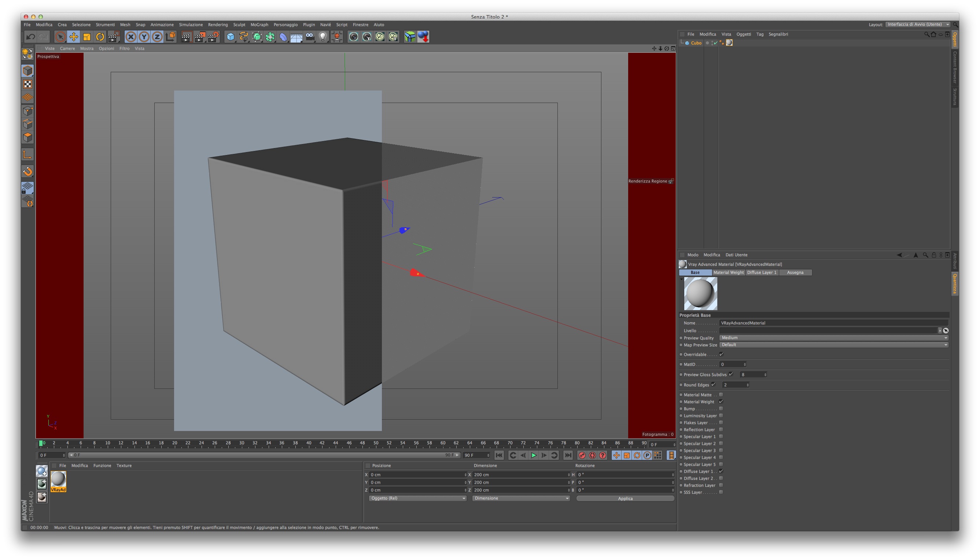
Task: Open the Map Preview Size dropdown
Action: pos(833,345)
